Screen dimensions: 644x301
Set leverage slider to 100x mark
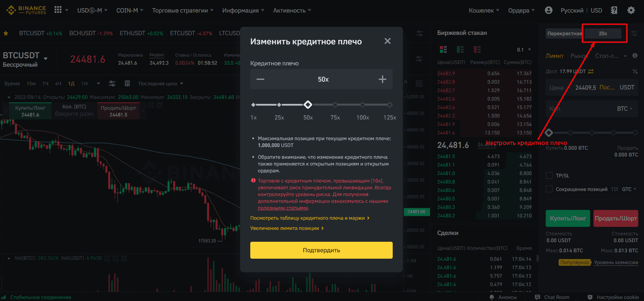[x=363, y=105]
